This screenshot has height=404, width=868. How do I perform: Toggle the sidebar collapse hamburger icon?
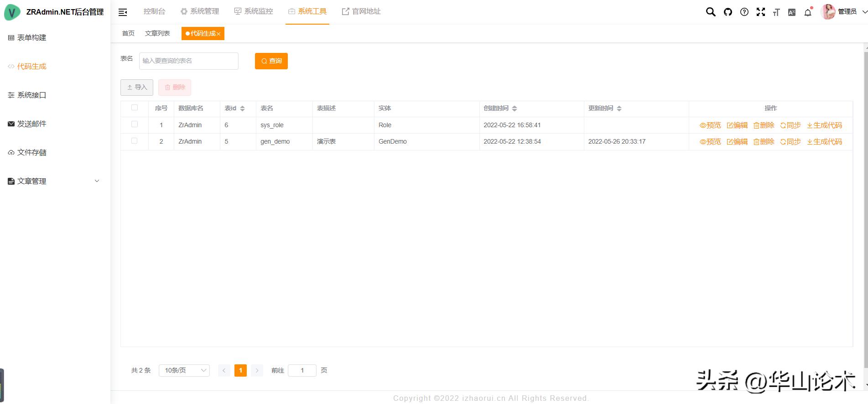pos(123,12)
